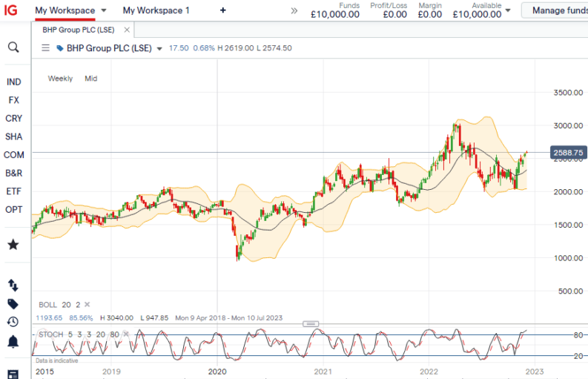
Task: Open COM commodities category
Action: (13, 154)
